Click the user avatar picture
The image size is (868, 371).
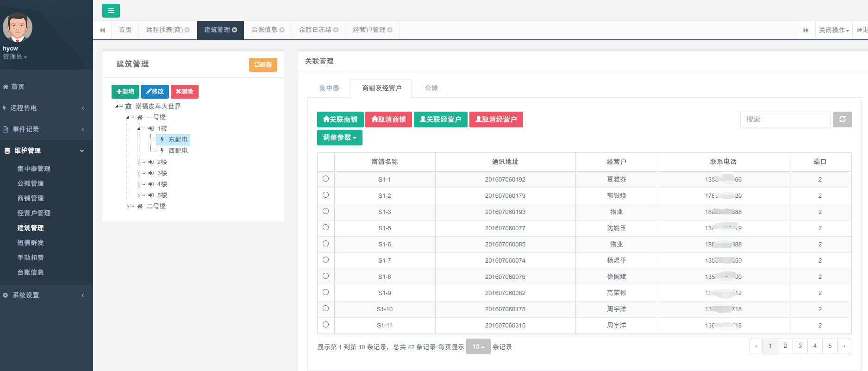18,28
